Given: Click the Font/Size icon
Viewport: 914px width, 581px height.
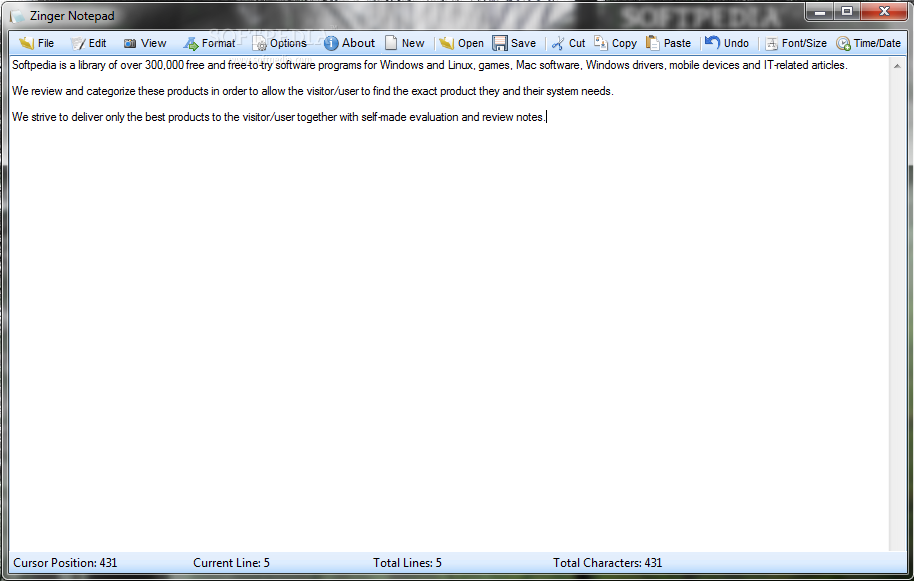Looking at the screenshot, I should tap(771, 44).
